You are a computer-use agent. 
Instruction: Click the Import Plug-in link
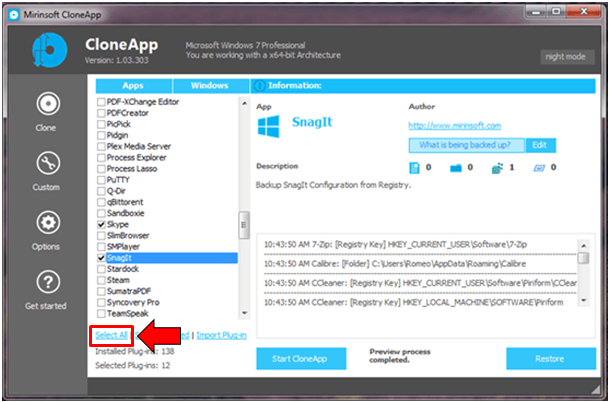pyautogui.click(x=221, y=335)
